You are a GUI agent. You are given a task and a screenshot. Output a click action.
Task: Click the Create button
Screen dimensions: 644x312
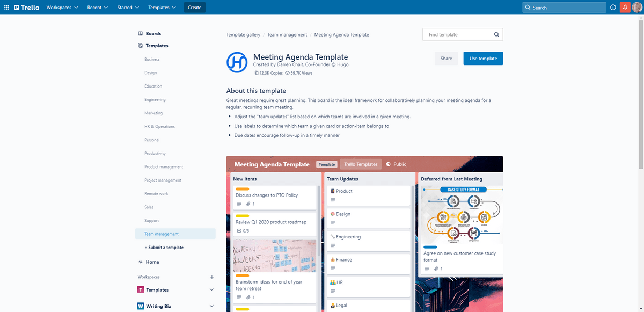coord(195,8)
